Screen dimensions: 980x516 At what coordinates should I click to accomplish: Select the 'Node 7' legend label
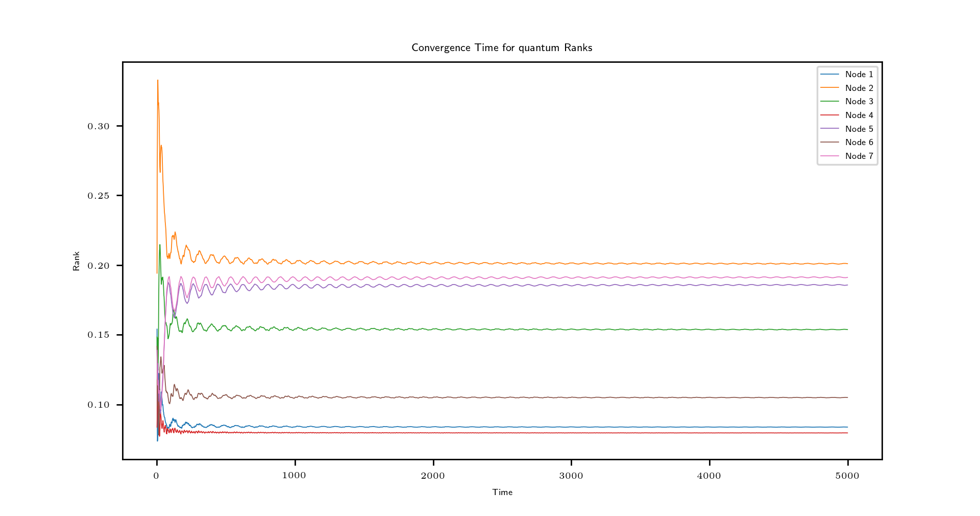point(859,156)
